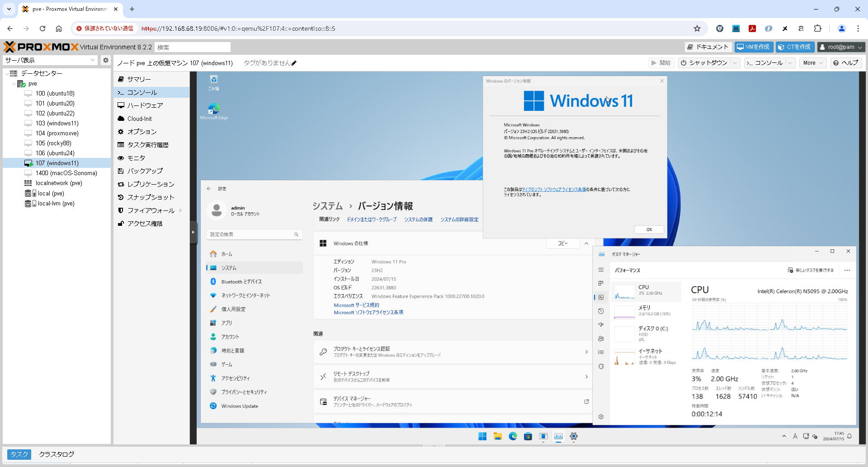Image resolution: width=868 pixels, height=467 pixels.
Task: Open Microsoft Store from the VM taskbar
Action: (528, 436)
